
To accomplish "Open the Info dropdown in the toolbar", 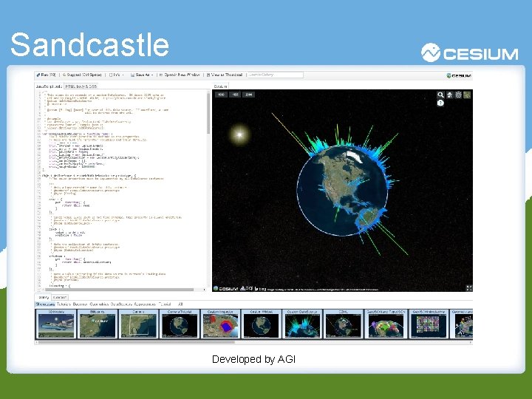I will (x=117, y=75).
